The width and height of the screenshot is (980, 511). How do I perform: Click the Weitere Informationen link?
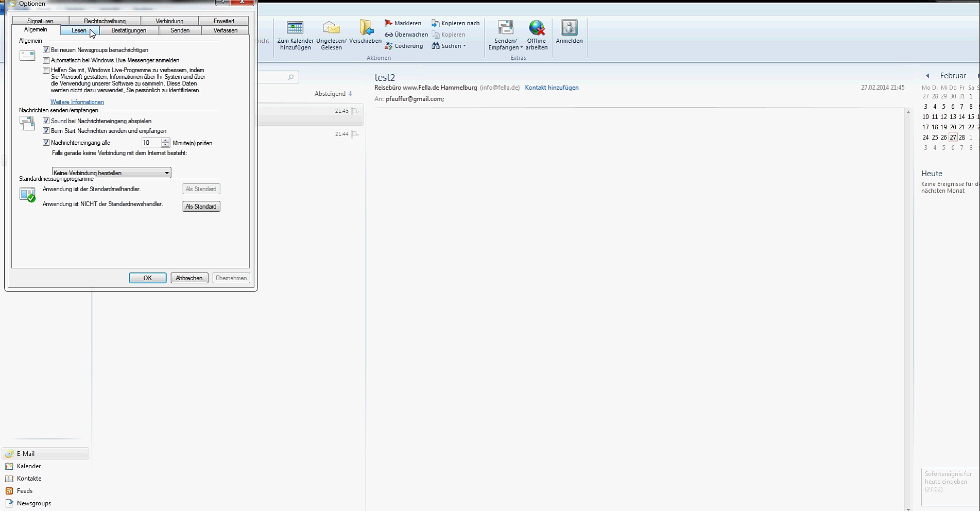pos(77,102)
